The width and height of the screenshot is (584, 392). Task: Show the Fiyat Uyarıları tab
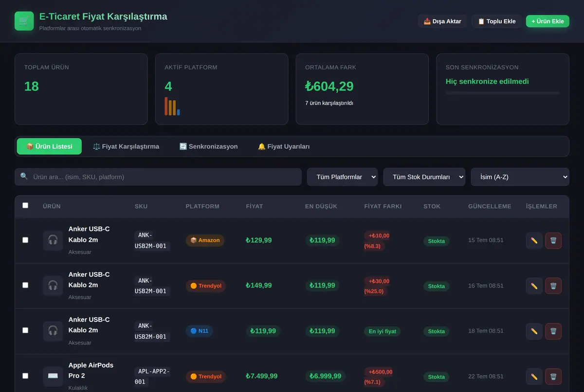click(x=284, y=146)
